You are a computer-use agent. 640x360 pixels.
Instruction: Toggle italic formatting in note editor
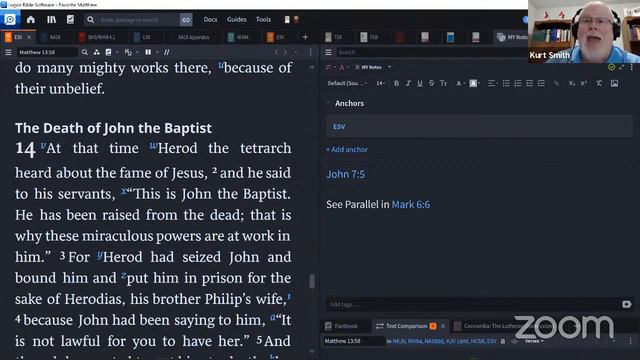[408, 83]
